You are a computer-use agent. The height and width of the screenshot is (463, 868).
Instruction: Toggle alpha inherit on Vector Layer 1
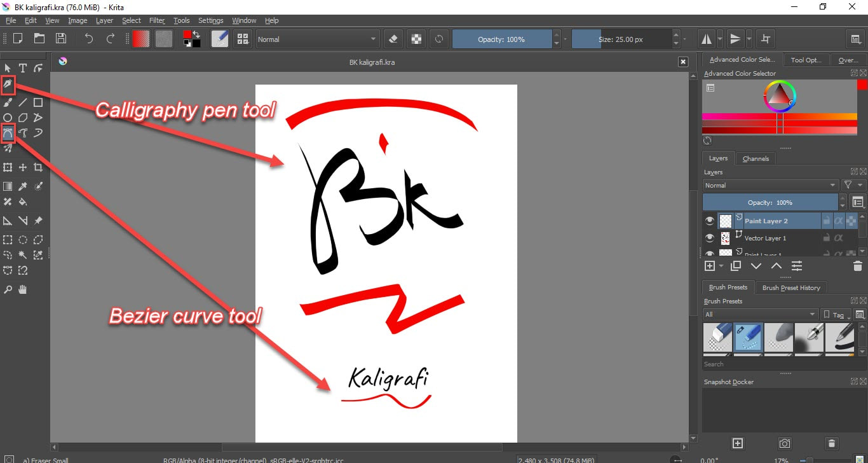[839, 238]
